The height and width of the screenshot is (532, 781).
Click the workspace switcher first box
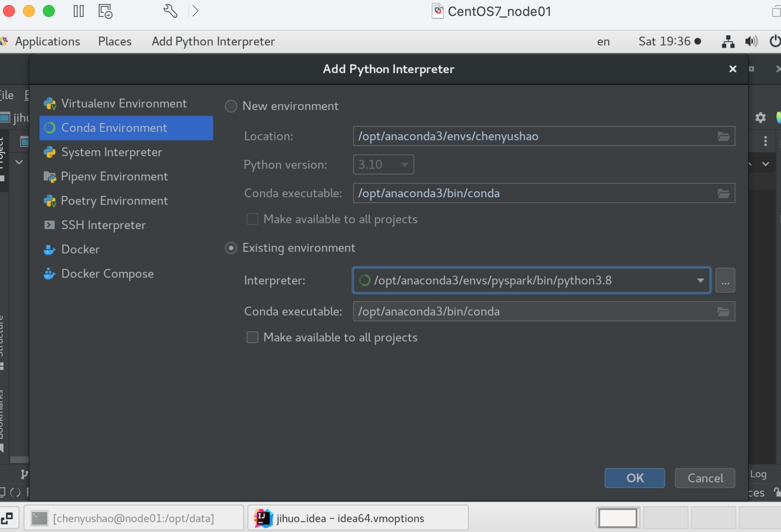click(x=618, y=518)
